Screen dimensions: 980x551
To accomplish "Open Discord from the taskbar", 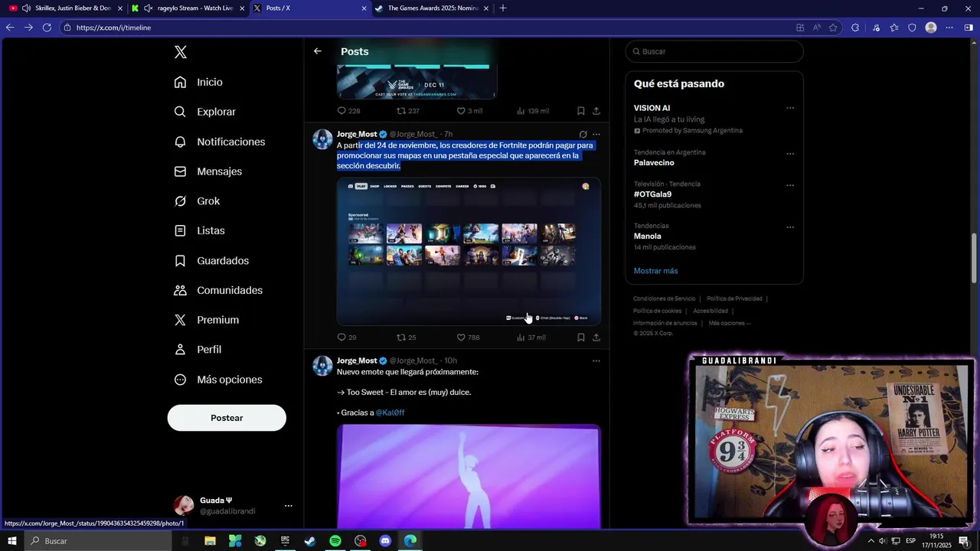I will click(x=385, y=541).
